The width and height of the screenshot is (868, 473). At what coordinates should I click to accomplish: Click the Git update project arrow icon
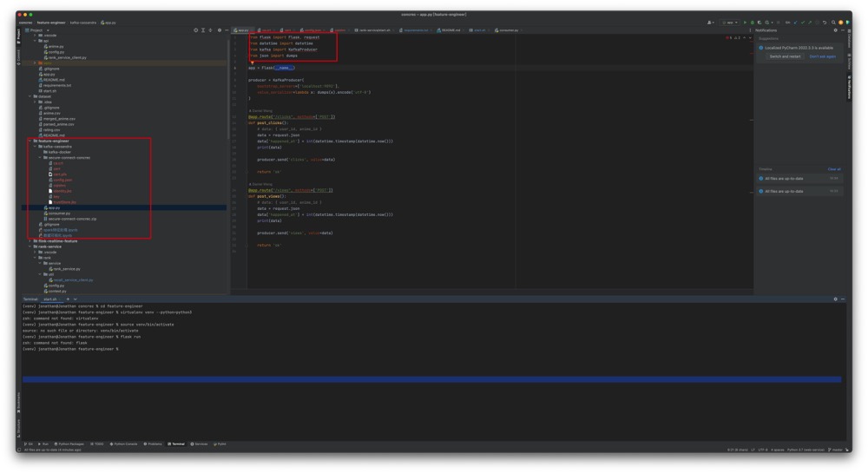coord(795,23)
